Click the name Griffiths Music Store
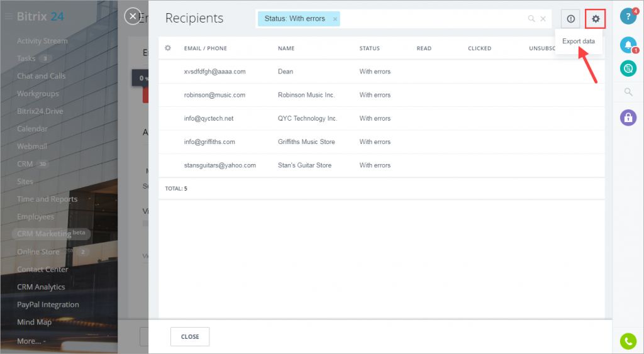Image resolution: width=644 pixels, height=354 pixels. (306, 141)
